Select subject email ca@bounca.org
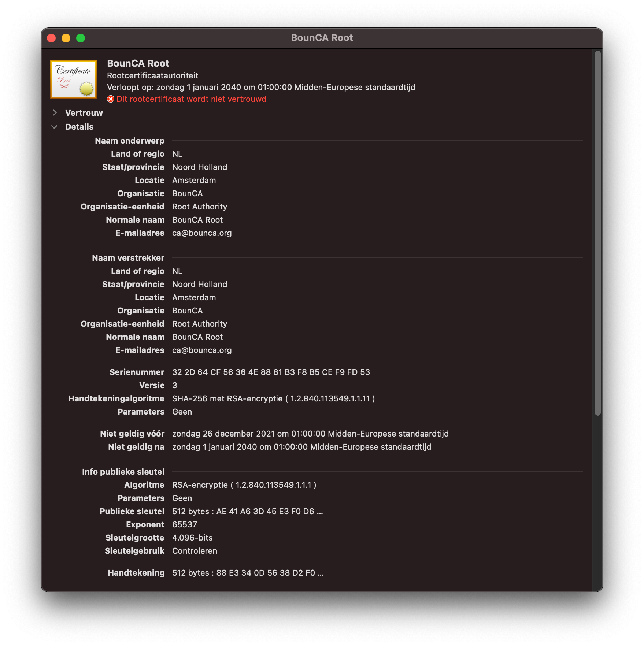644x646 pixels. pyautogui.click(x=202, y=233)
